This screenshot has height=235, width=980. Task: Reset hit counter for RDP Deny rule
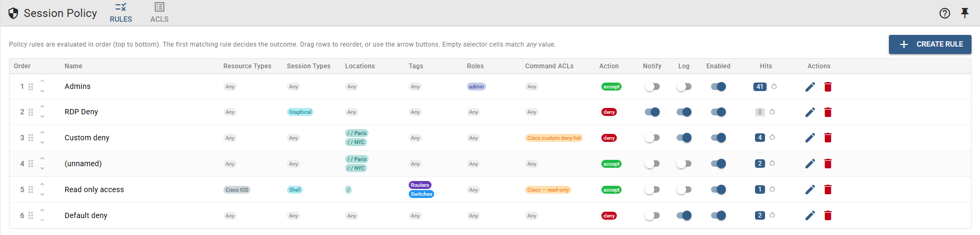pos(772,112)
